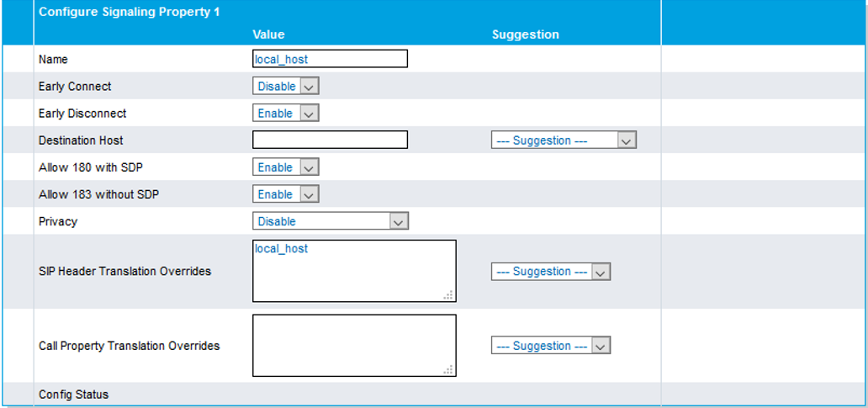Viewport: 868px width, 408px height.
Task: Click the Destination Host row label
Action: tap(81, 140)
